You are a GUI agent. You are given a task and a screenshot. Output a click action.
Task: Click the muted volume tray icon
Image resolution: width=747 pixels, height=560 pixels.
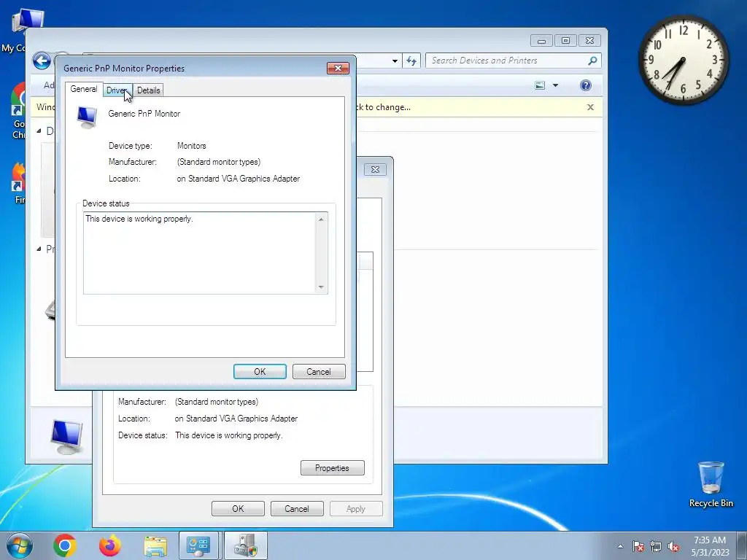click(673, 546)
